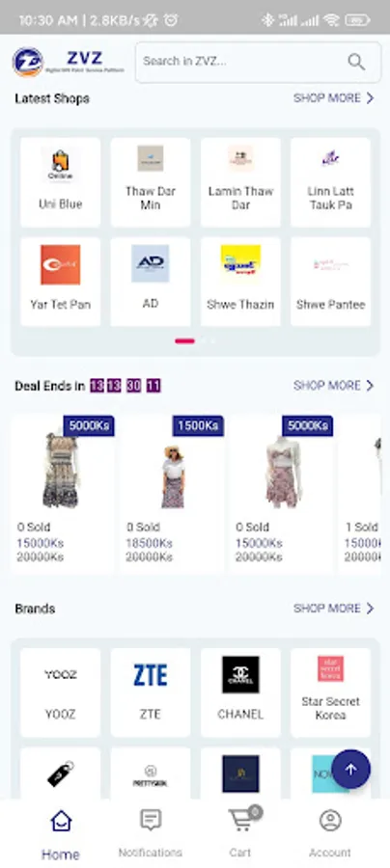Select the AD shop logo
The image size is (390, 868).
(x=151, y=263)
